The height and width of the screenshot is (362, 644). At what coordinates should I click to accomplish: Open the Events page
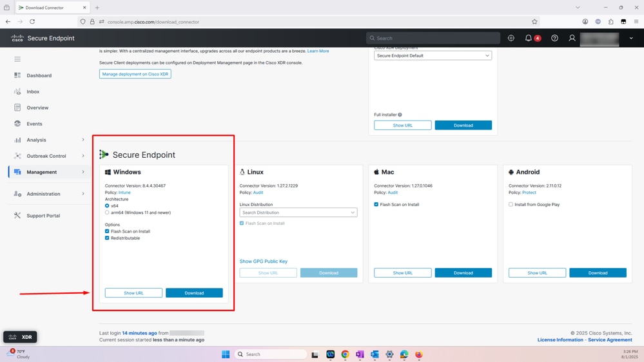(35, 124)
